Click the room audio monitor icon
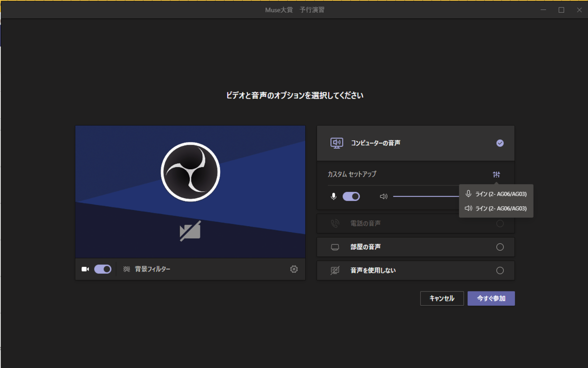 click(335, 247)
